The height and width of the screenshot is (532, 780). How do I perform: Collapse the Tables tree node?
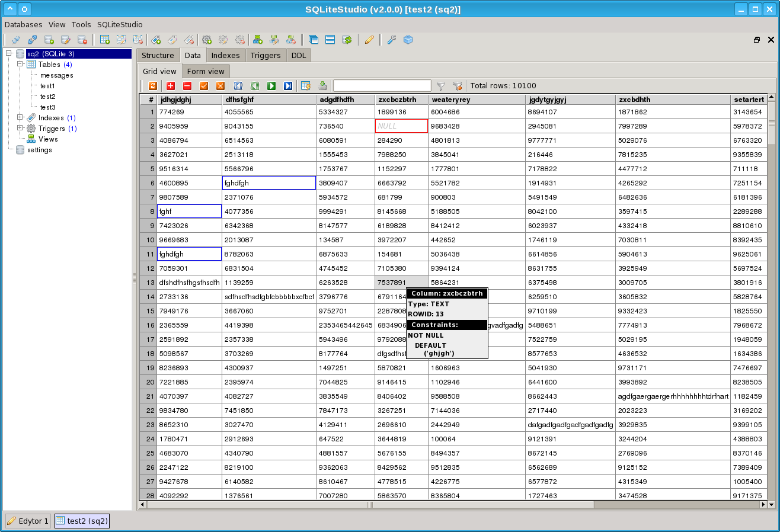coord(20,65)
